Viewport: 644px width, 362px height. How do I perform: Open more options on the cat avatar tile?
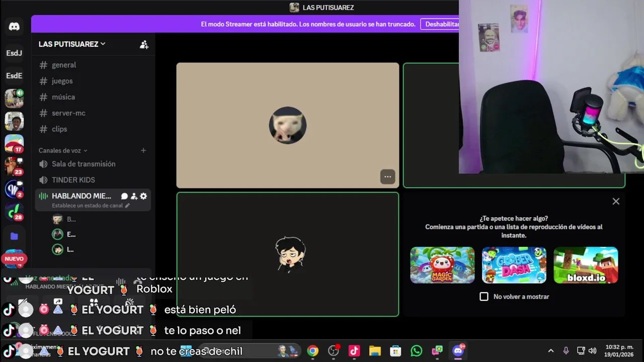(387, 177)
